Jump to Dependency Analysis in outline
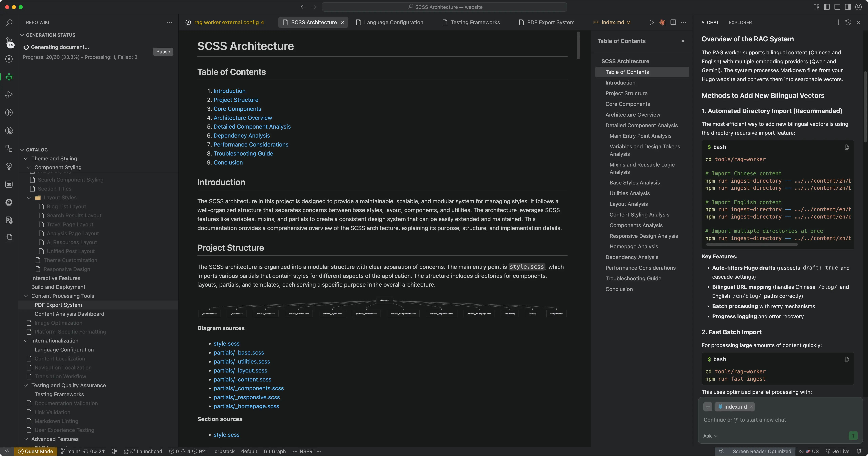 point(632,257)
